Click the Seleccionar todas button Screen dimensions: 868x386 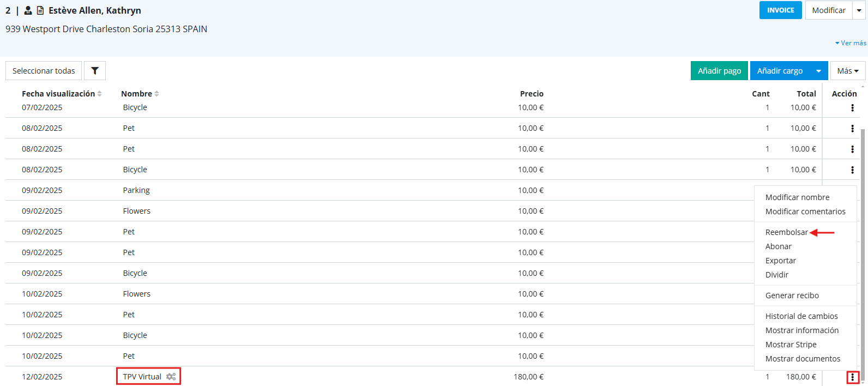pos(44,71)
